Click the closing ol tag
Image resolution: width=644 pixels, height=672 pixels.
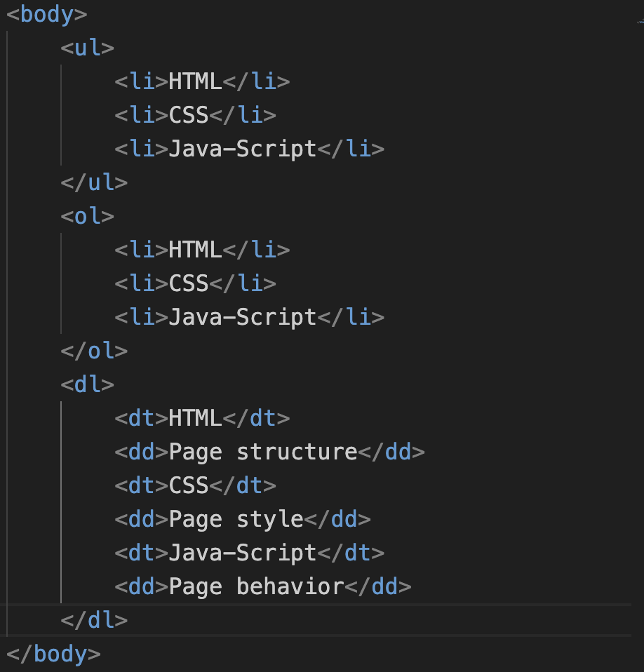click(x=94, y=351)
